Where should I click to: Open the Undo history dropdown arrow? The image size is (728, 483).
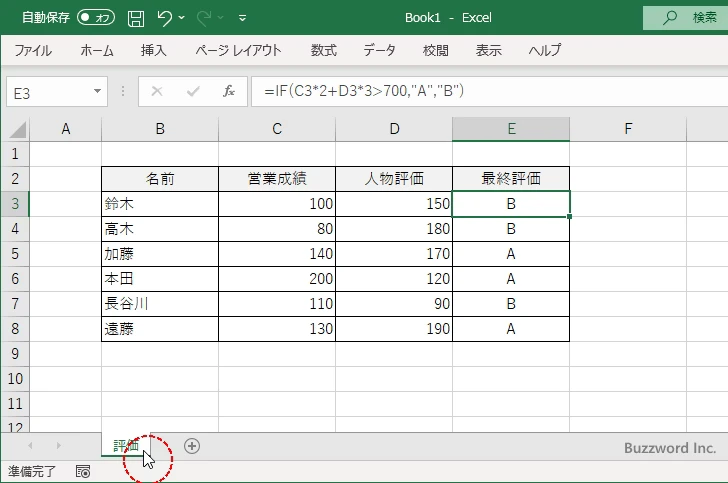(182, 18)
